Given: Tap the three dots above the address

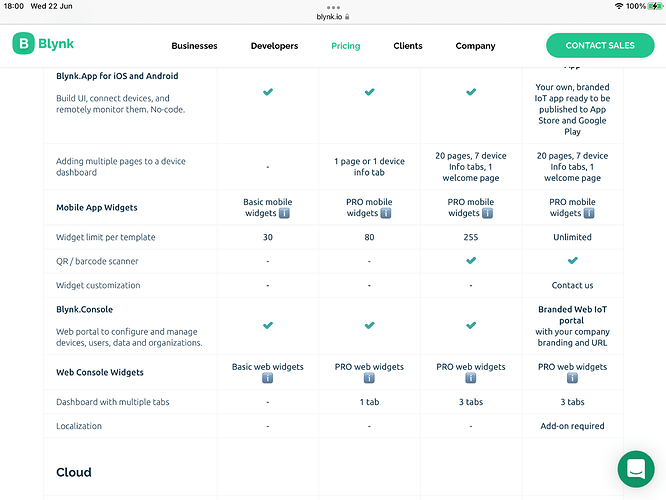Looking at the screenshot, I should tap(333, 8).
